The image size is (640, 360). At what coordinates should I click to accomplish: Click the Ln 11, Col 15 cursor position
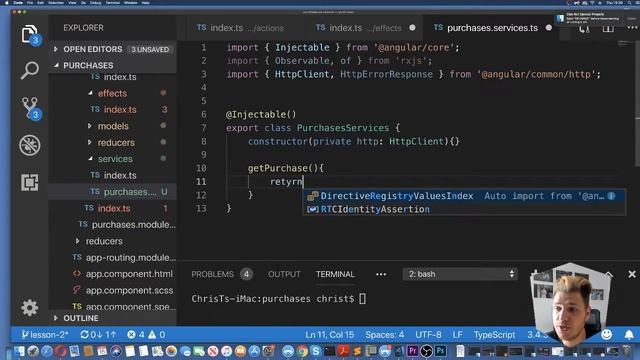[x=330, y=335]
